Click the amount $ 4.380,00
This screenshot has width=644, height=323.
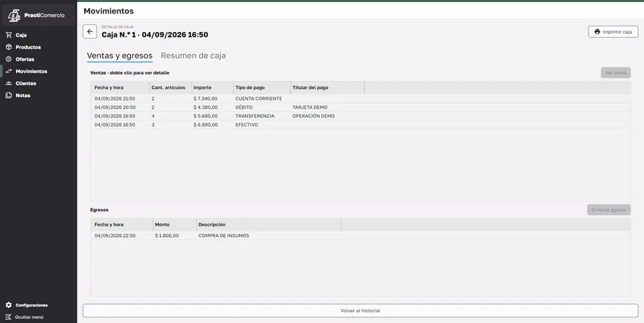click(205, 107)
